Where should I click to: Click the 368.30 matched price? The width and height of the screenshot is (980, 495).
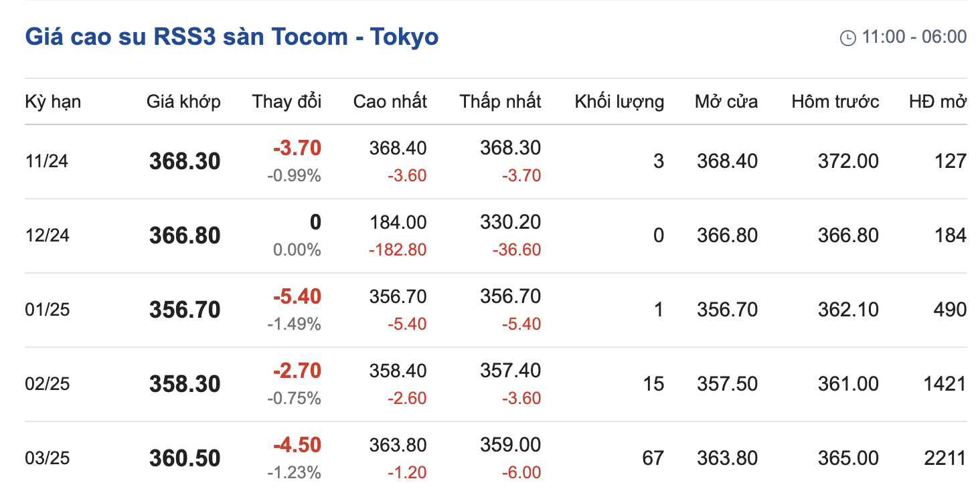pyautogui.click(x=185, y=161)
